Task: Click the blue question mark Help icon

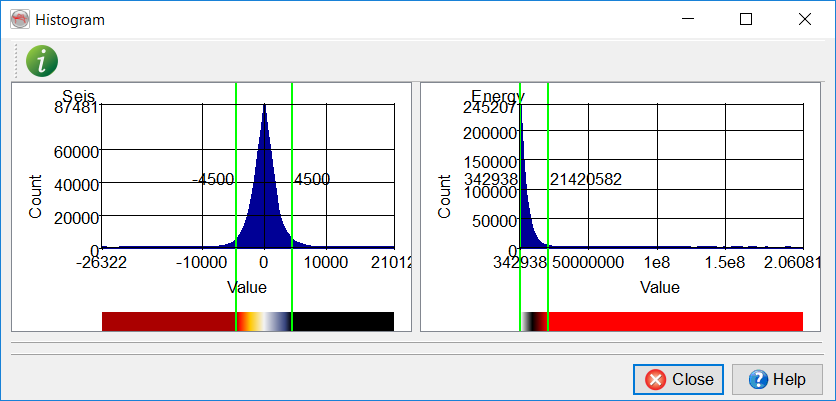Action: [757, 379]
